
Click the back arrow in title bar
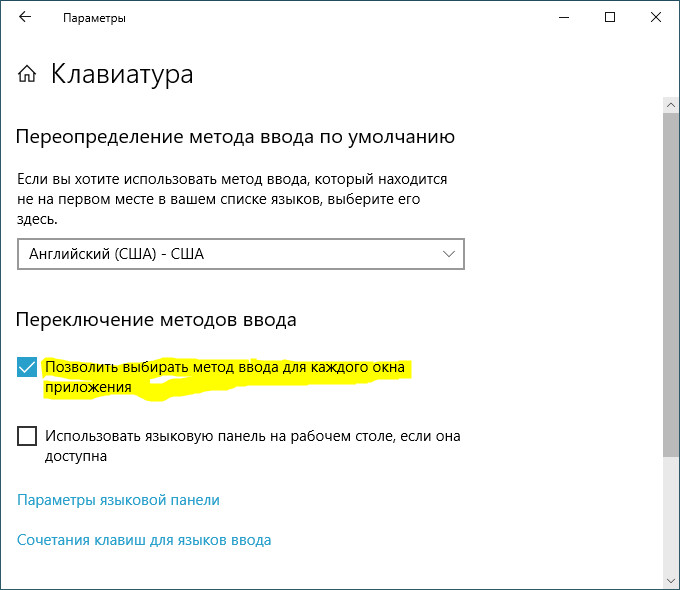(25, 17)
